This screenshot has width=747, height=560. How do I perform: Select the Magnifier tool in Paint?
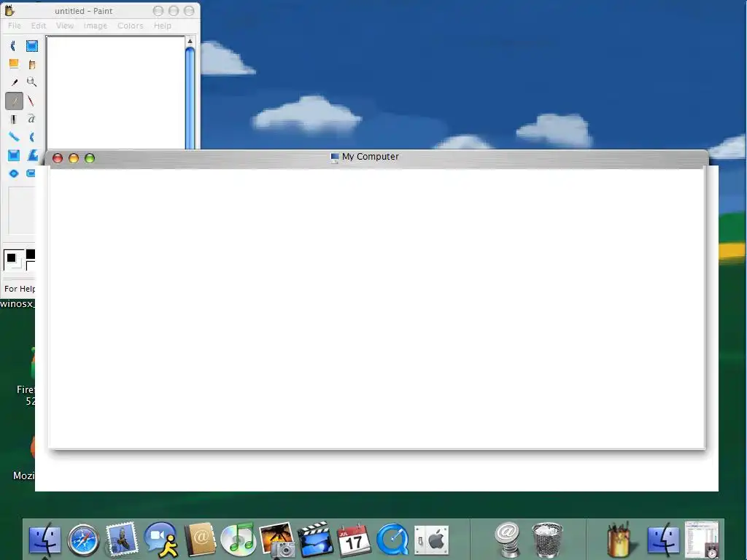pos(32,82)
